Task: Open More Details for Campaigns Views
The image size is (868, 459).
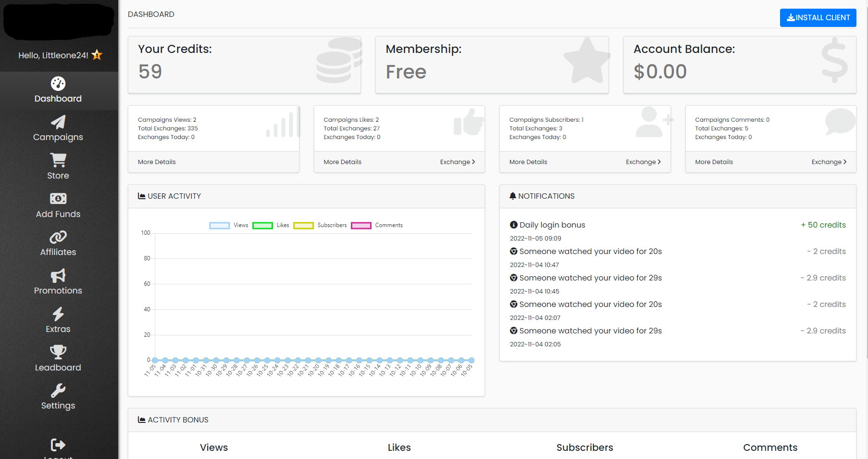Action: coord(157,162)
